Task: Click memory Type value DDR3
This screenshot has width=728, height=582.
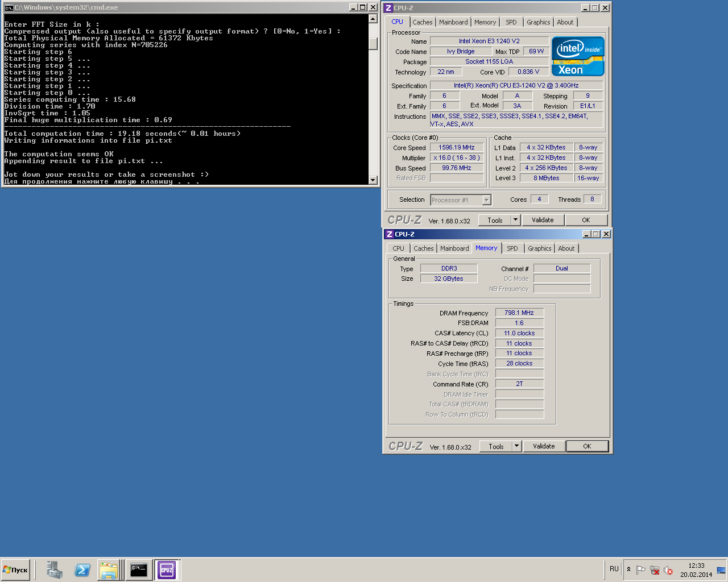Action: pyautogui.click(x=449, y=268)
